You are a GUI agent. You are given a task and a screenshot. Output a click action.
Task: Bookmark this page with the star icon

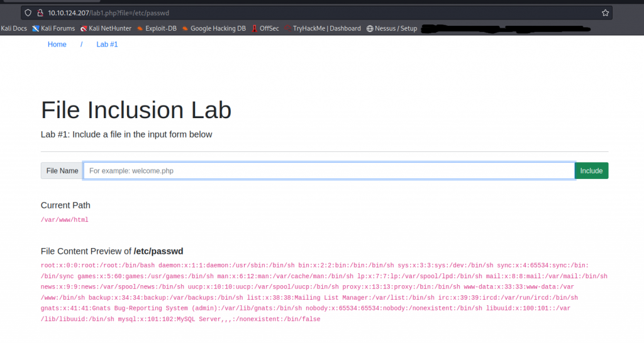pyautogui.click(x=605, y=13)
